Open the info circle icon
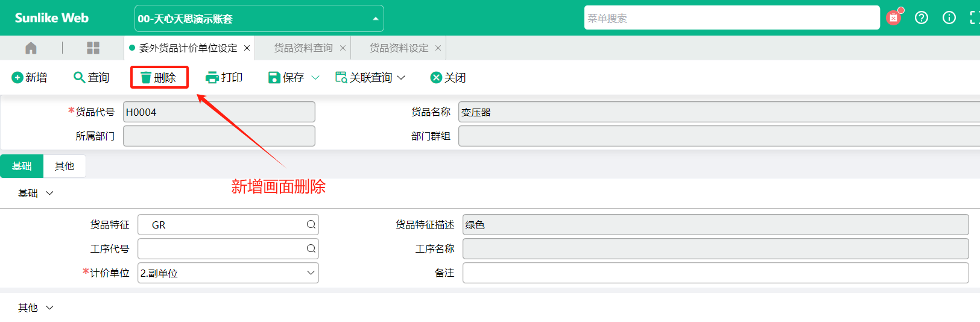Screen dimensions: 980x322 coord(949,17)
